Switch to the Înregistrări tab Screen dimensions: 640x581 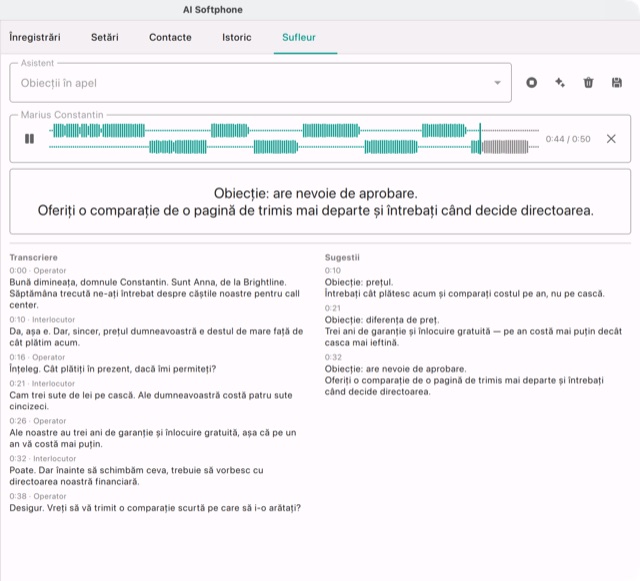pos(35,37)
